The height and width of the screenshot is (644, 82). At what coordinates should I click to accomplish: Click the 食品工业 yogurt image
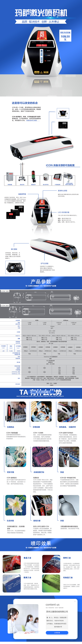click(x=12, y=564)
